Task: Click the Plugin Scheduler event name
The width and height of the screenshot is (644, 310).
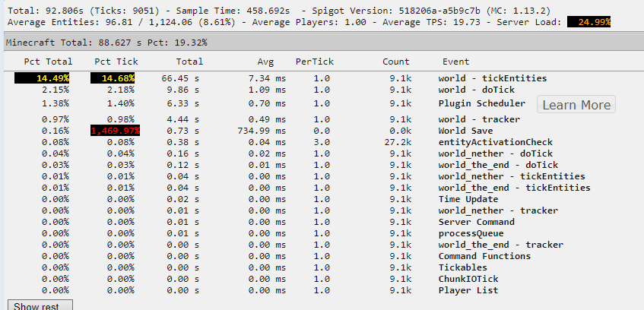Action: 482,103
